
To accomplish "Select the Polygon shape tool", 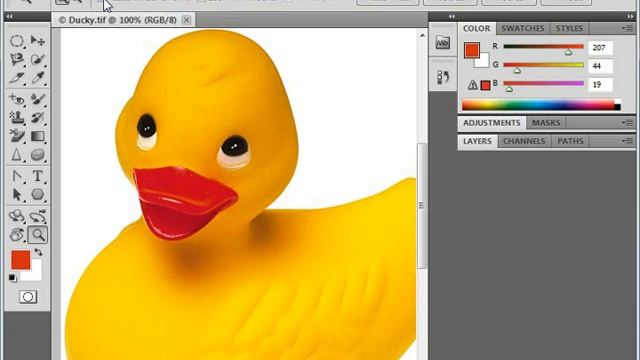I will [x=38, y=195].
